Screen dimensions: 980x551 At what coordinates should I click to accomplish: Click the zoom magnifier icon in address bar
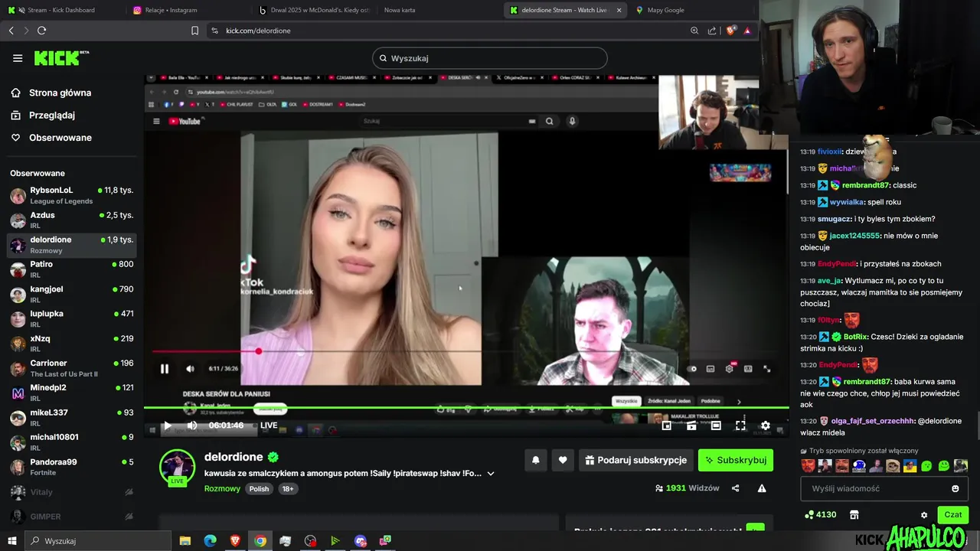pos(694,31)
